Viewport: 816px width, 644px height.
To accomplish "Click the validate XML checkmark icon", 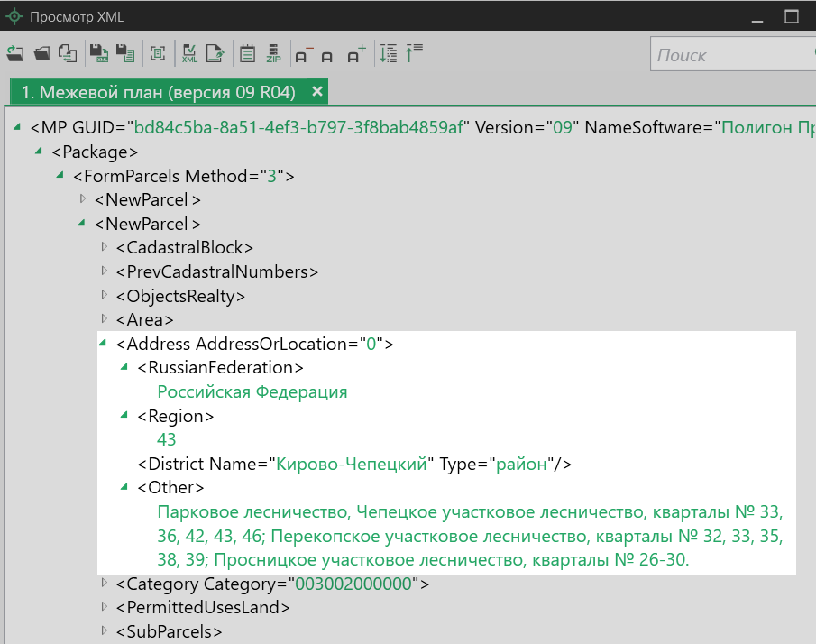I will tap(189, 54).
